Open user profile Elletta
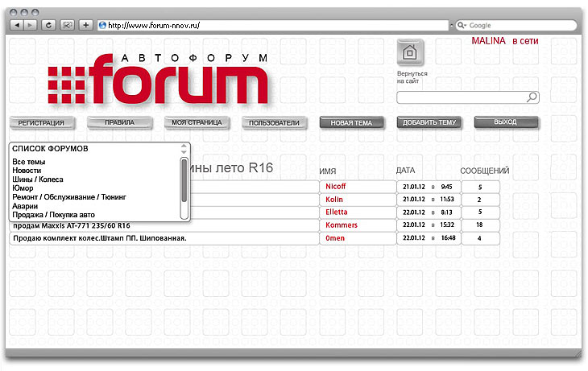The width and height of the screenshot is (588, 371). (x=337, y=212)
